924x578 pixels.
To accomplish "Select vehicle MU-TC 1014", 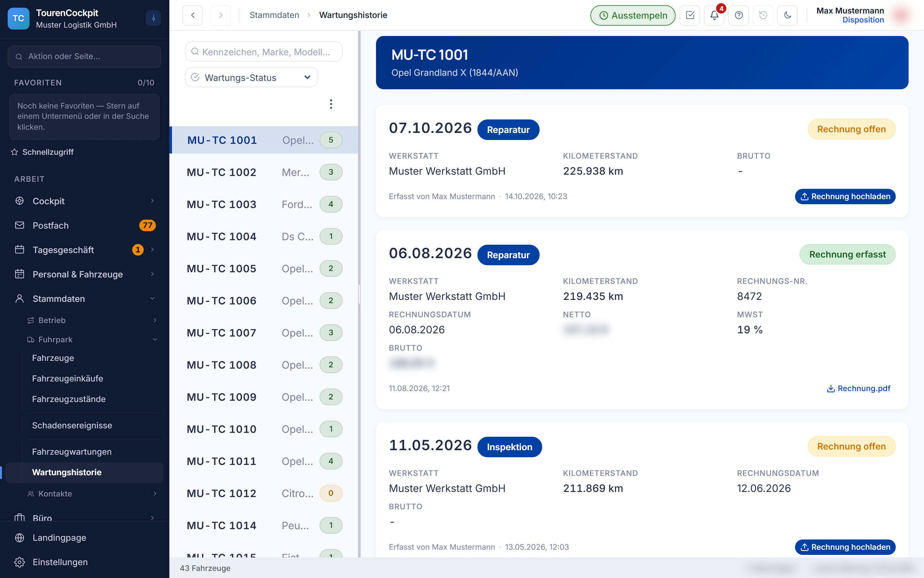I will (264, 526).
